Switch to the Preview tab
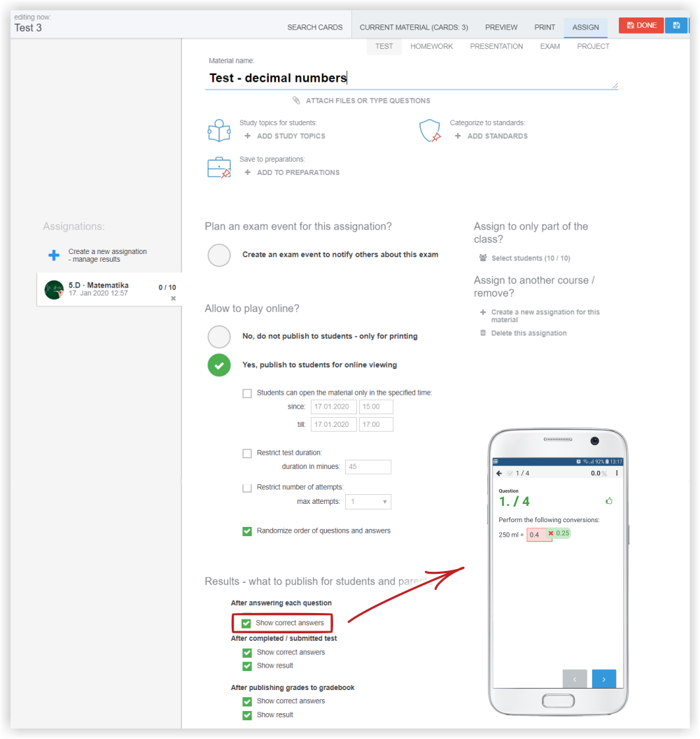700x739 pixels. 501,27
